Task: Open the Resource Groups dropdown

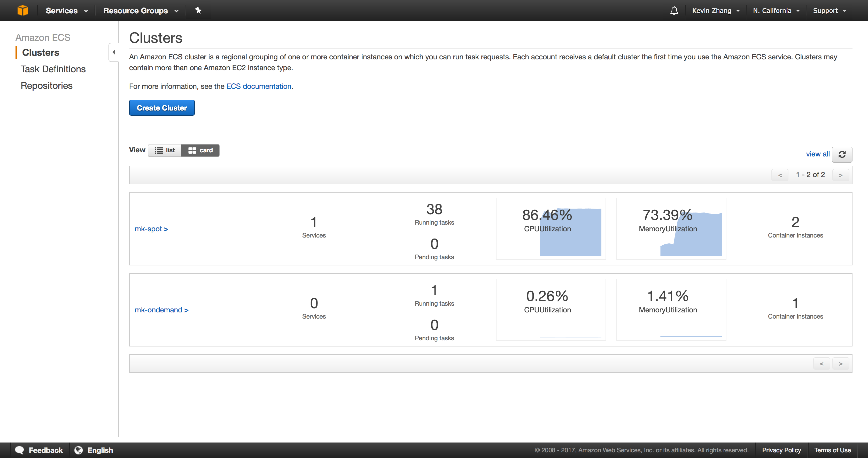Action: click(x=141, y=11)
